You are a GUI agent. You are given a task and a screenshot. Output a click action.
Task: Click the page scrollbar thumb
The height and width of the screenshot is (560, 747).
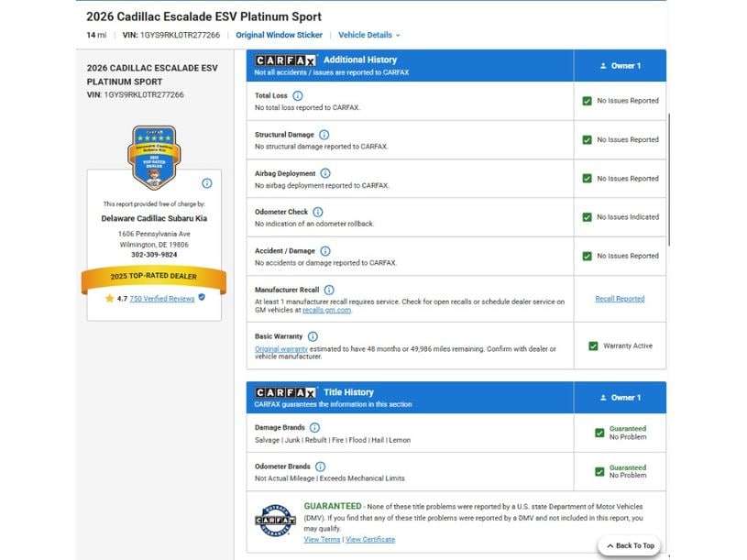click(x=669, y=180)
